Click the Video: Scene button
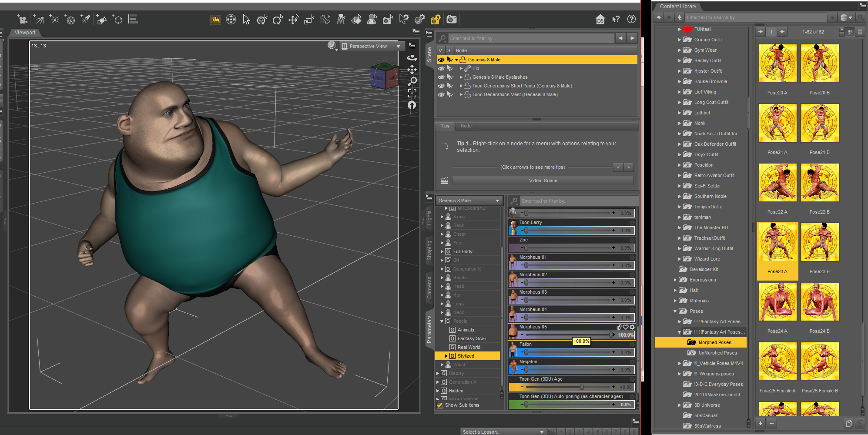 point(543,181)
